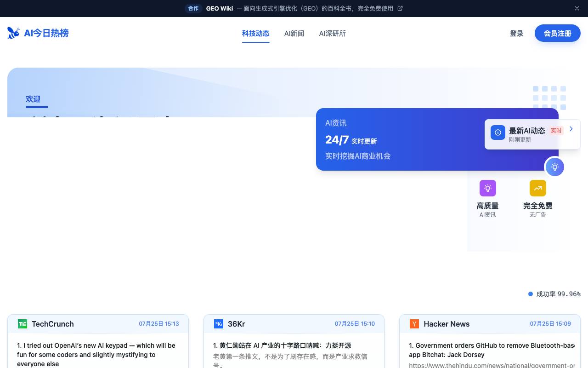
Task: Click the info icon in 最新AI动态 card
Action: [x=498, y=132]
